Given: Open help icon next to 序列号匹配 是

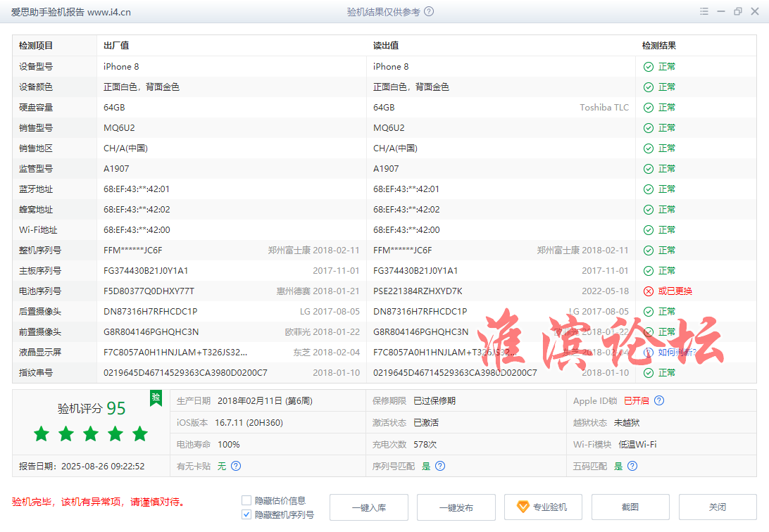Looking at the screenshot, I should [x=440, y=466].
